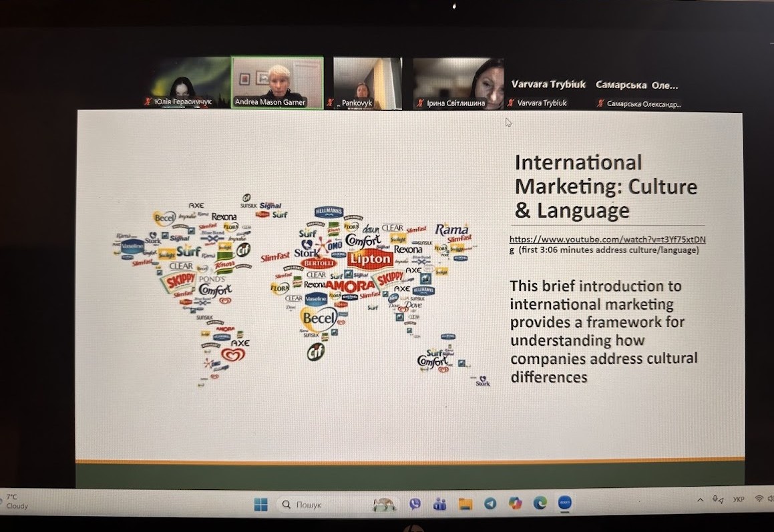Open the Windows Start menu

[x=260, y=505]
